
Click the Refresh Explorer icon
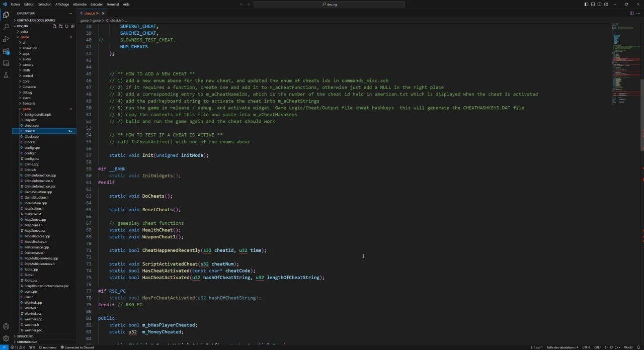coord(66,26)
